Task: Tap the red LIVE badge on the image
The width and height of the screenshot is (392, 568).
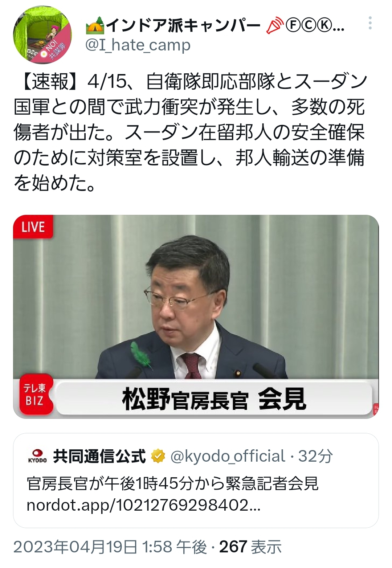Action: tap(33, 227)
